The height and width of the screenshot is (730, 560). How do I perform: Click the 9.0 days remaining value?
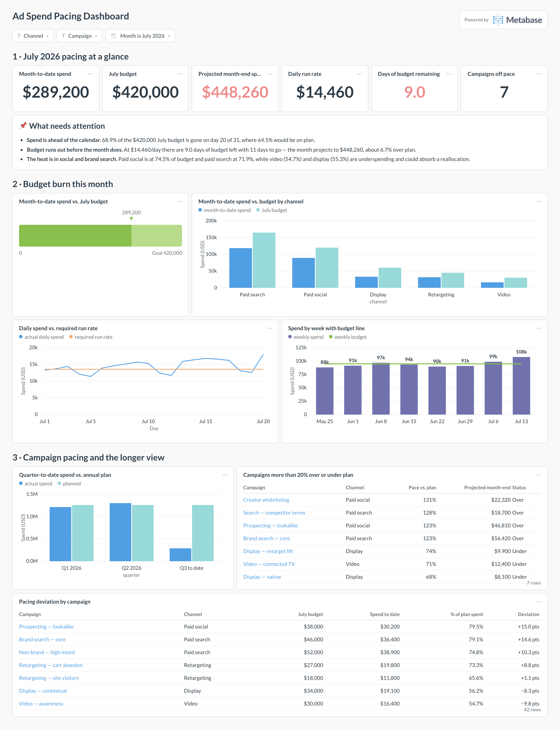414,92
